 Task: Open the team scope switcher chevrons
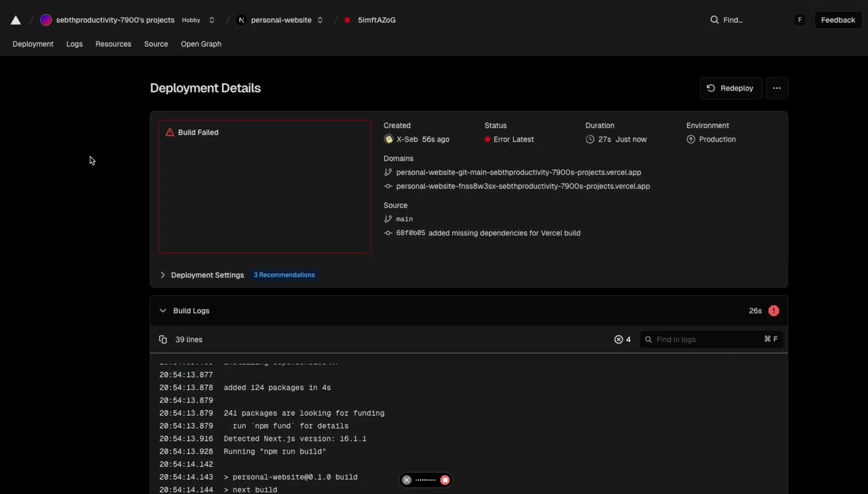(x=212, y=20)
